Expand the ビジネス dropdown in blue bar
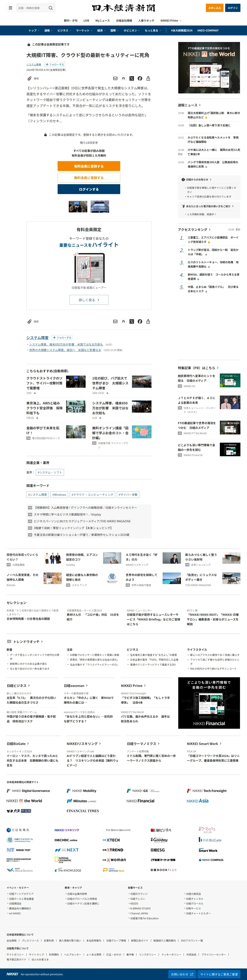Screen dimensions: 247x980 click(64, 30)
